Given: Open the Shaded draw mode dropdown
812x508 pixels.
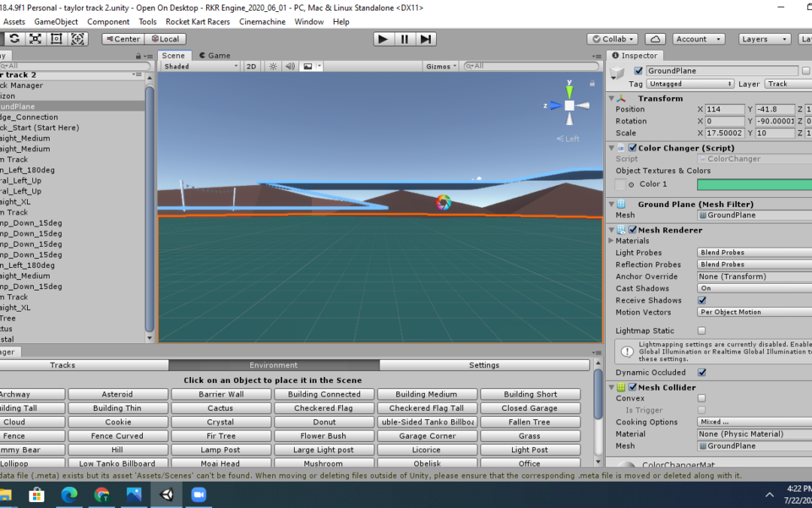Looking at the screenshot, I should [200, 66].
